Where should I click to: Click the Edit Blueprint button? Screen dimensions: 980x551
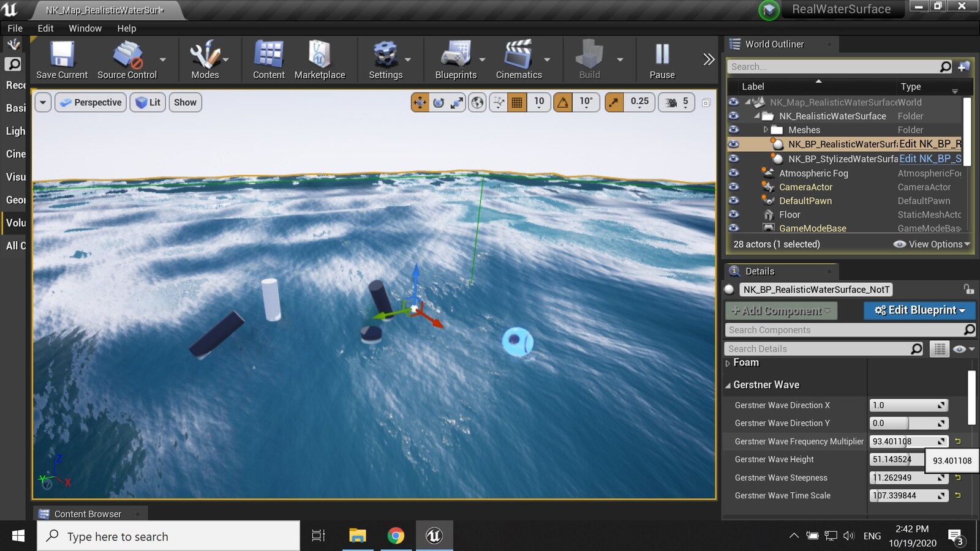919,310
